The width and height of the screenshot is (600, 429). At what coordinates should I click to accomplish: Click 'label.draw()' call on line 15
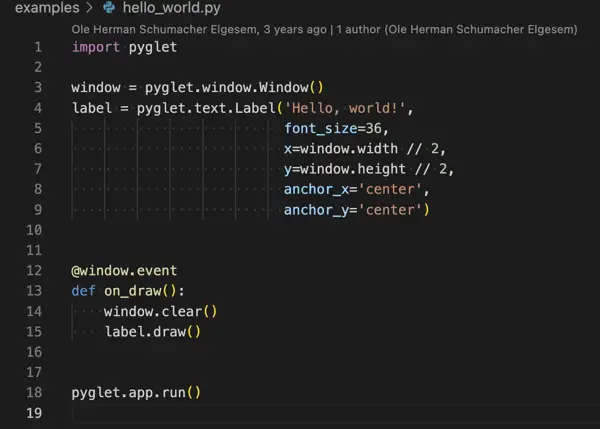(x=153, y=332)
